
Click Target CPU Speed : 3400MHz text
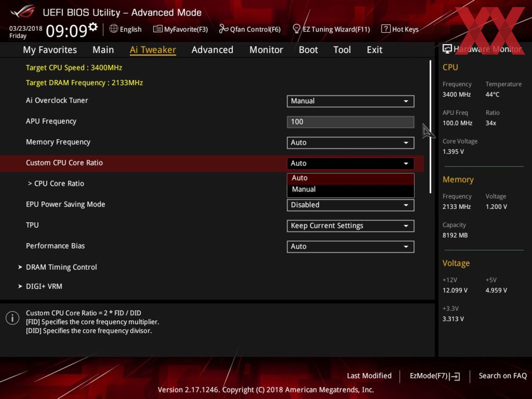(x=74, y=68)
